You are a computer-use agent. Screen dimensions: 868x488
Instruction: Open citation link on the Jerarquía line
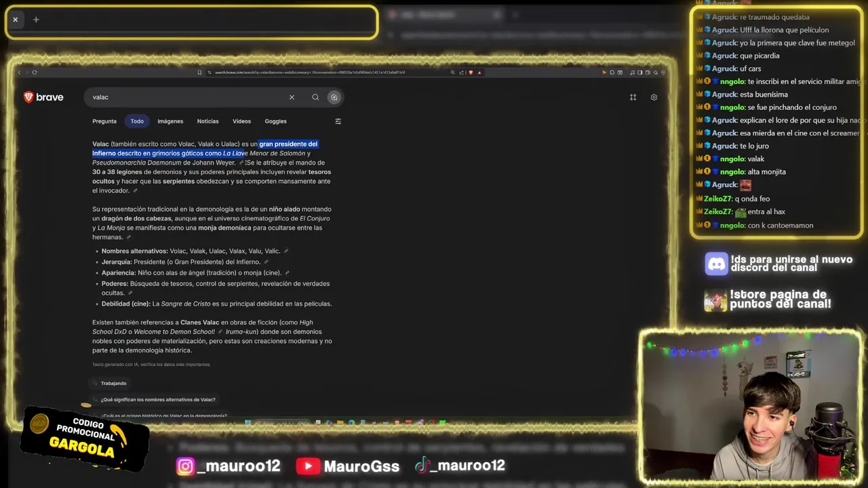(x=266, y=262)
